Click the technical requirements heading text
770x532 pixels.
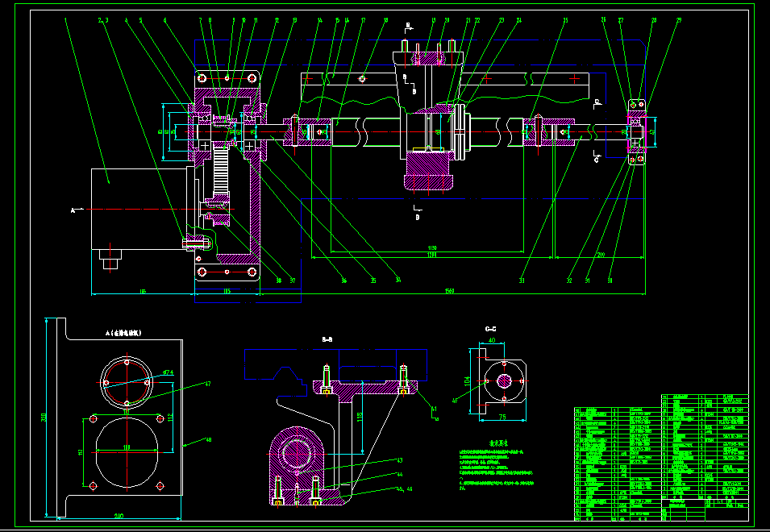(498, 443)
